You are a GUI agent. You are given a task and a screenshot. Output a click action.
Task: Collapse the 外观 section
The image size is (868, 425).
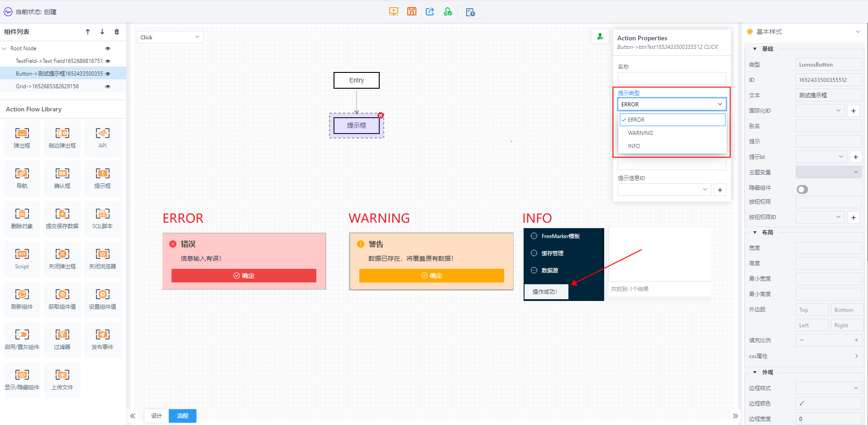[755, 372]
